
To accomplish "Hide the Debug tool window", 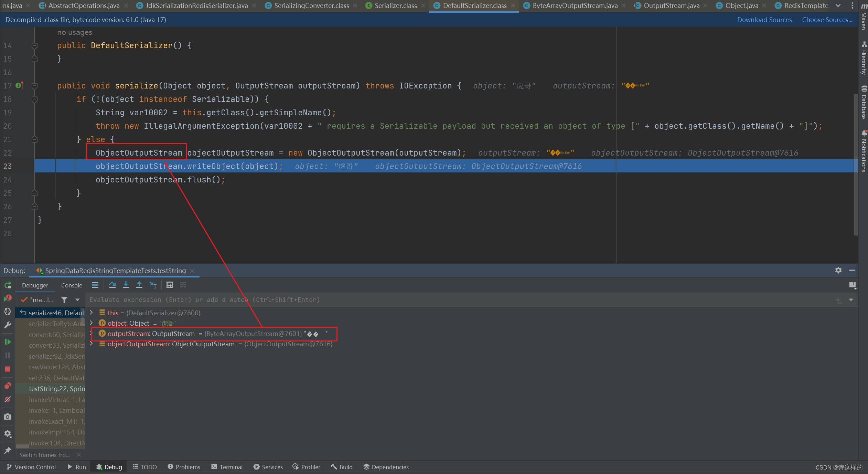I will (852, 271).
